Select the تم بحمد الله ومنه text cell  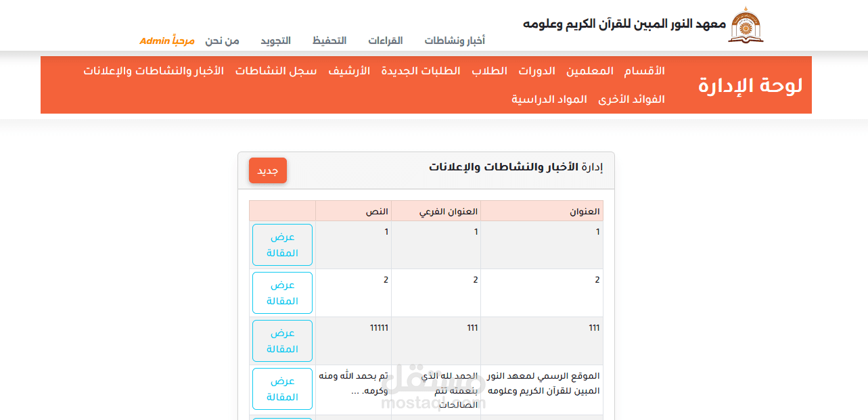[354, 390]
